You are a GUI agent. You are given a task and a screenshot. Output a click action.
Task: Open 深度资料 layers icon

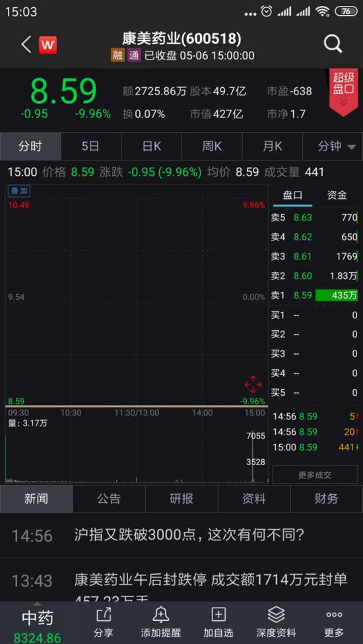click(x=276, y=623)
